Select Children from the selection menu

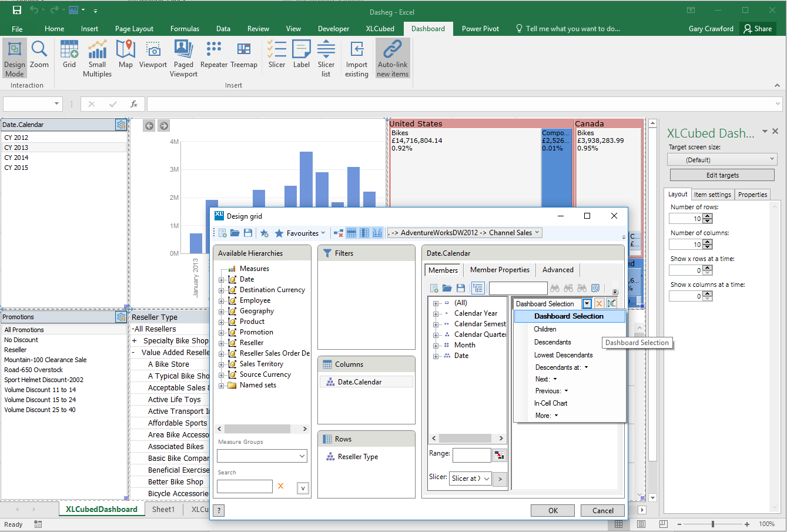[x=545, y=329]
